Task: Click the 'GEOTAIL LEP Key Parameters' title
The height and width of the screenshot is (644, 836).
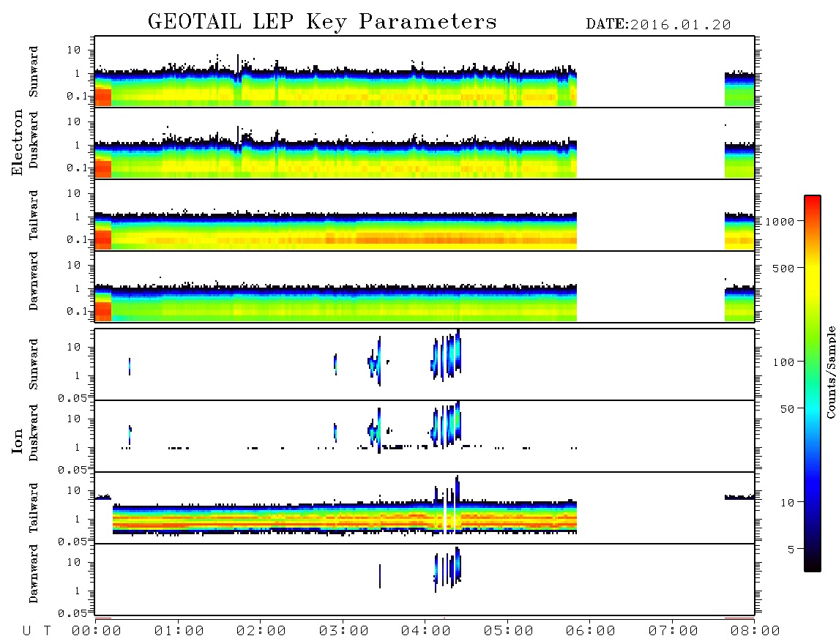Action: pos(322,22)
